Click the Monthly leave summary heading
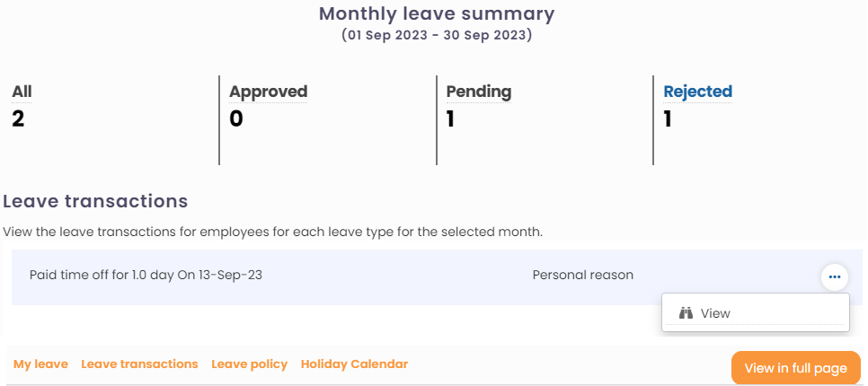The height and width of the screenshot is (386, 868). (x=437, y=14)
